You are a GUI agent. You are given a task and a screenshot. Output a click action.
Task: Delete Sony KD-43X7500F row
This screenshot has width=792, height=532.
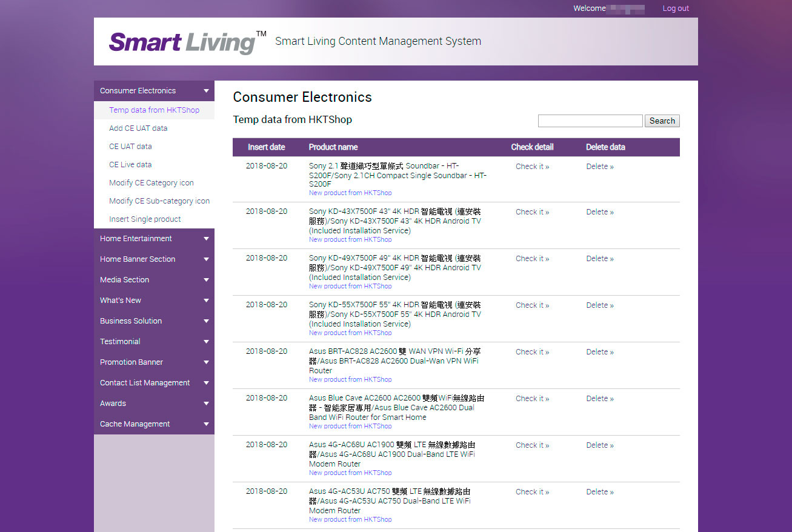600,212
